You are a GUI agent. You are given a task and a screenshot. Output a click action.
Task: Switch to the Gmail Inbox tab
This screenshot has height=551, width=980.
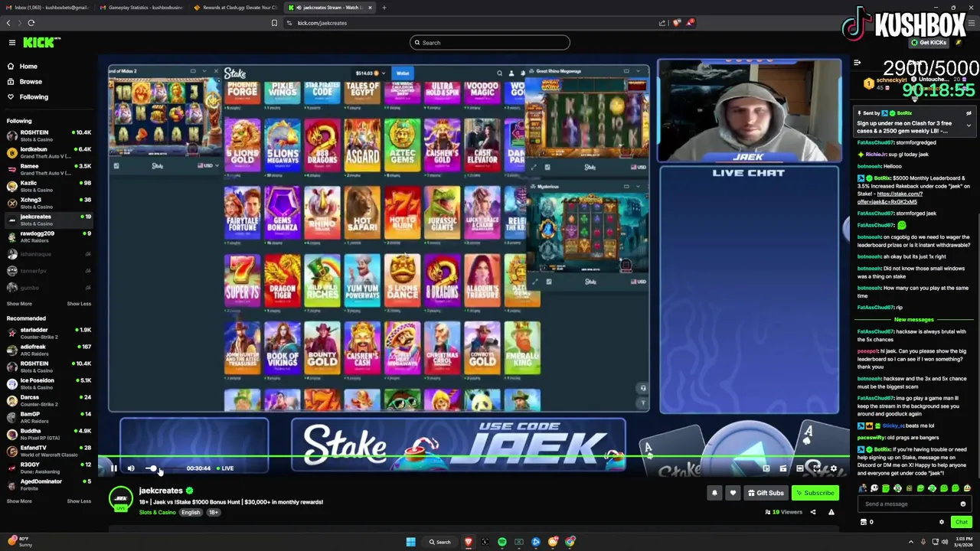[47, 8]
